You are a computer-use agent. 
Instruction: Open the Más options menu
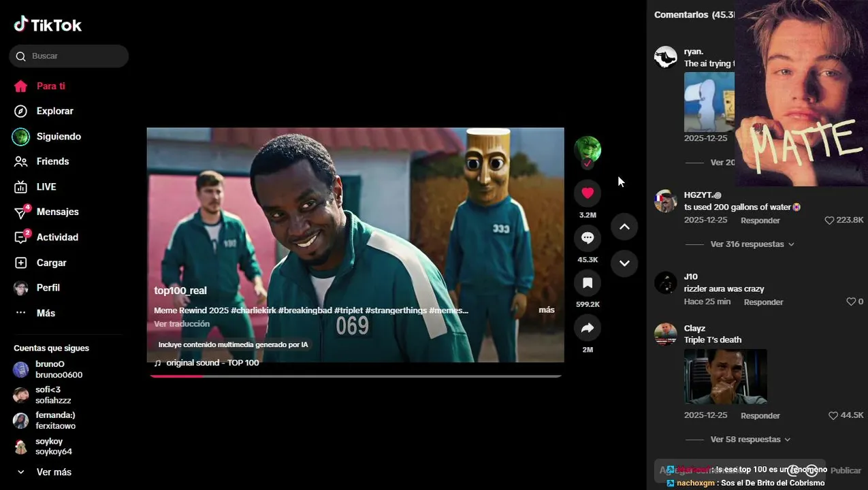(x=46, y=313)
